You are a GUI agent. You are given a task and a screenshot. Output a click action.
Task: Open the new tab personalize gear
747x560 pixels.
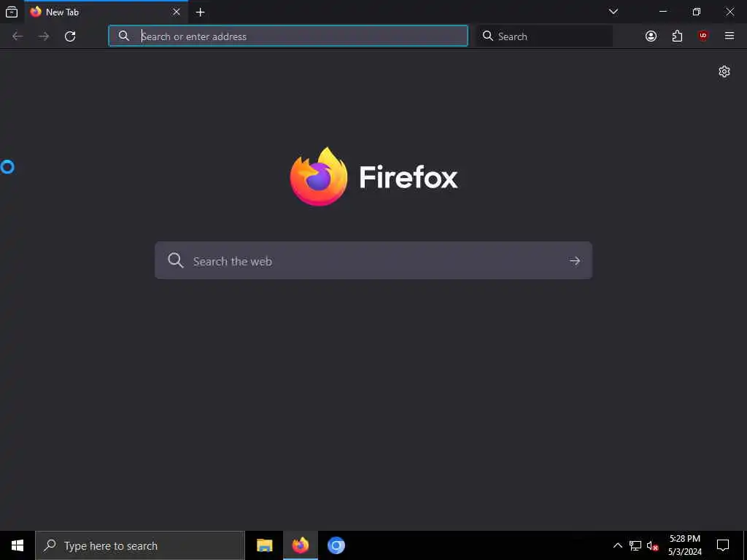click(724, 71)
